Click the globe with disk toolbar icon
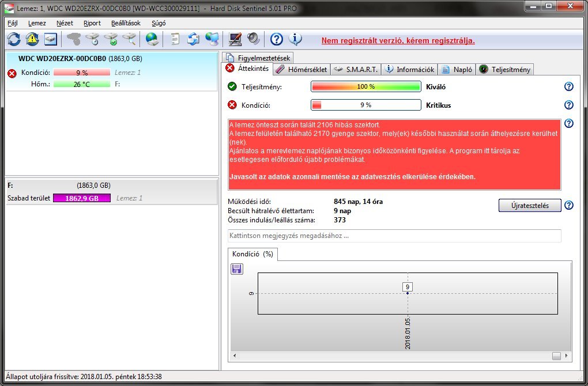 [152, 39]
